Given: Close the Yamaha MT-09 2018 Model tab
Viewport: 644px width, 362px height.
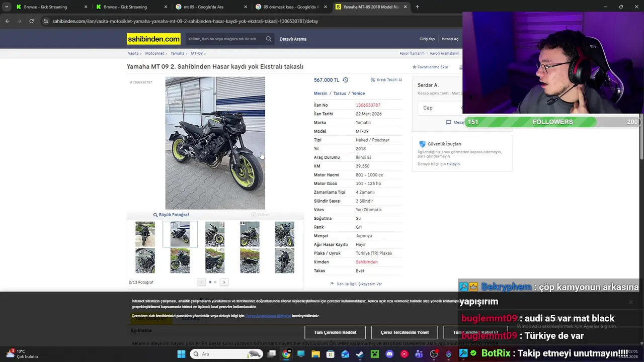Looking at the screenshot, I should [405, 7].
